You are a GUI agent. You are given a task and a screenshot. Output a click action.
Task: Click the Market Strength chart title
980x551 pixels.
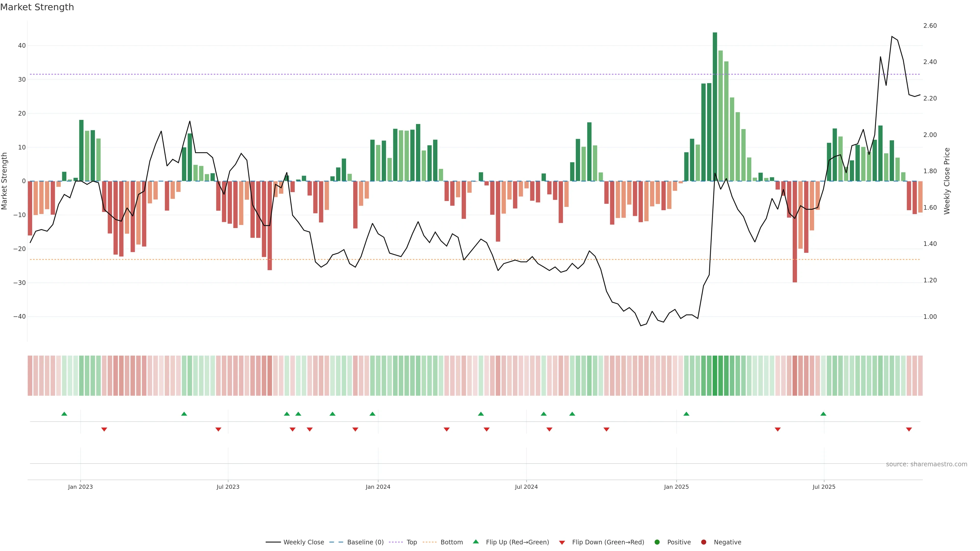point(37,7)
